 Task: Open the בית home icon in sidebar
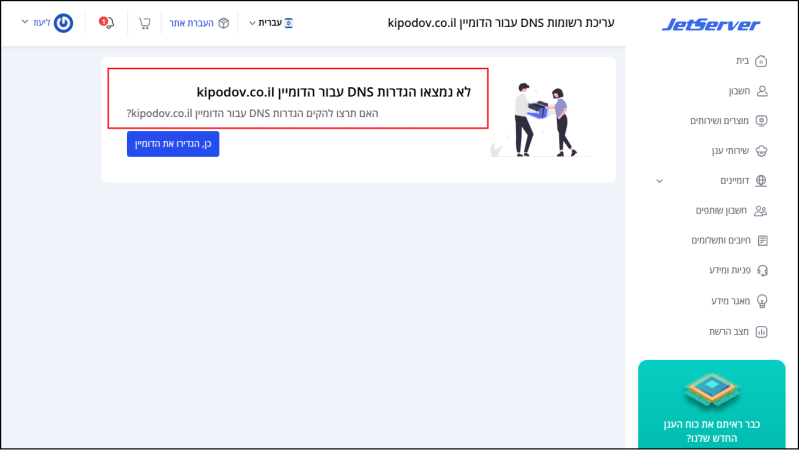tap(761, 61)
